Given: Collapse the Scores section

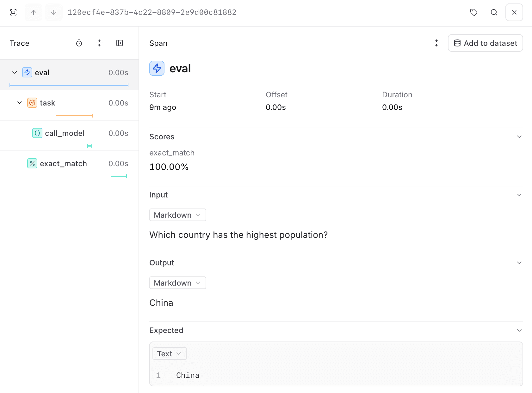Looking at the screenshot, I should (x=519, y=137).
